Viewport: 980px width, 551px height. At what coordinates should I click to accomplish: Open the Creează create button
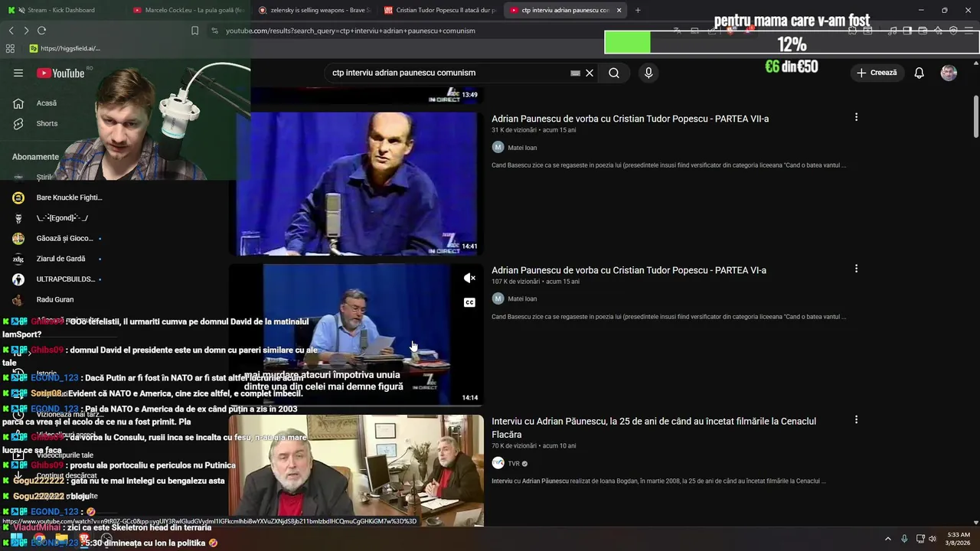point(877,73)
